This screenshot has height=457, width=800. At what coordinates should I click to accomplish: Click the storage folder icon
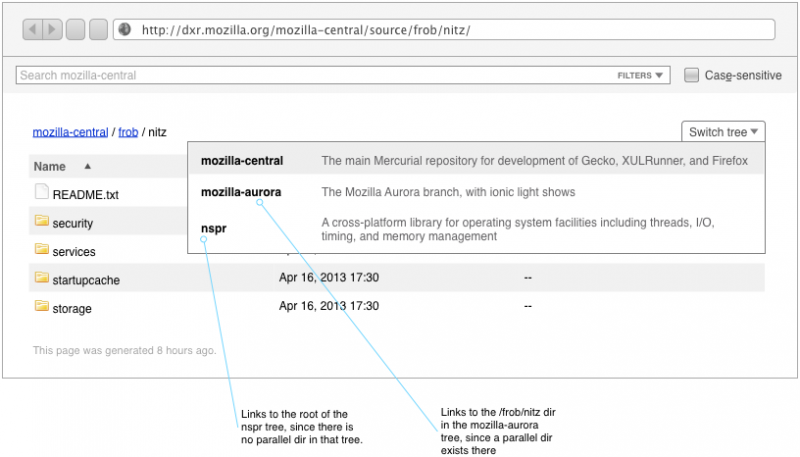tap(42, 306)
